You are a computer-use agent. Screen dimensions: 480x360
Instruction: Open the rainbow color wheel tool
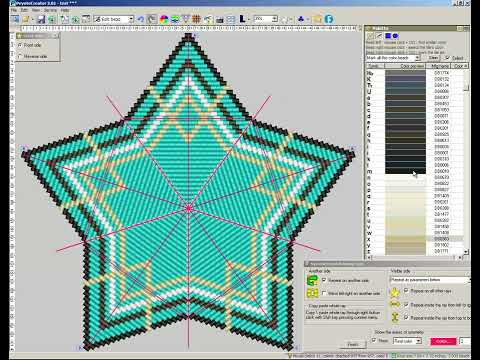[x=164, y=20]
